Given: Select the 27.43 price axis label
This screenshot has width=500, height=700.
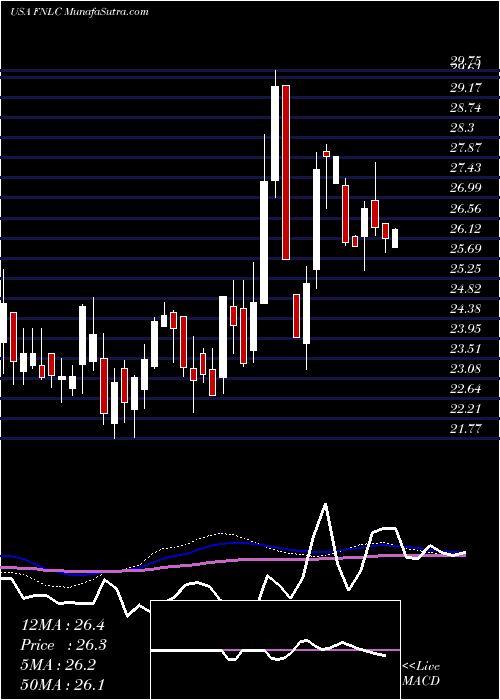Looking at the screenshot, I should click(465, 168).
